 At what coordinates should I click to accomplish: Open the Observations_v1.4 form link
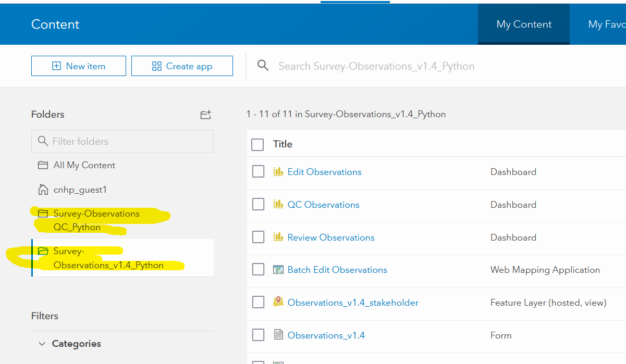pos(326,335)
